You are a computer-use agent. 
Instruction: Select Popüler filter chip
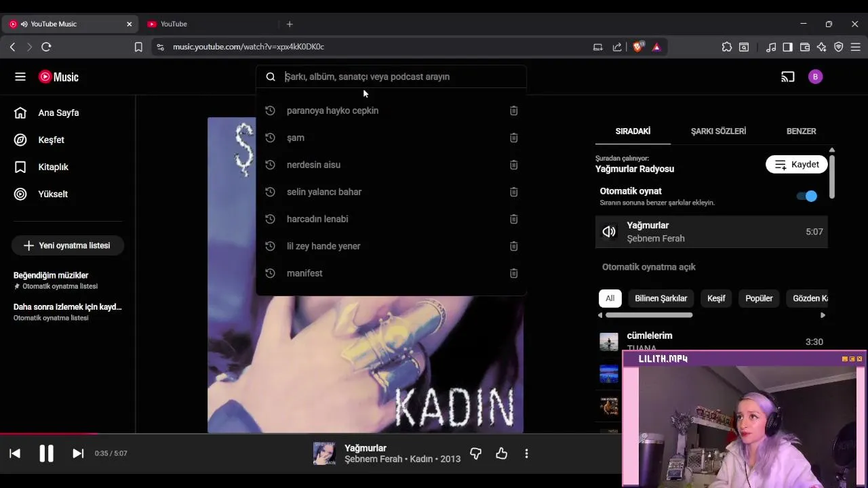click(x=759, y=298)
